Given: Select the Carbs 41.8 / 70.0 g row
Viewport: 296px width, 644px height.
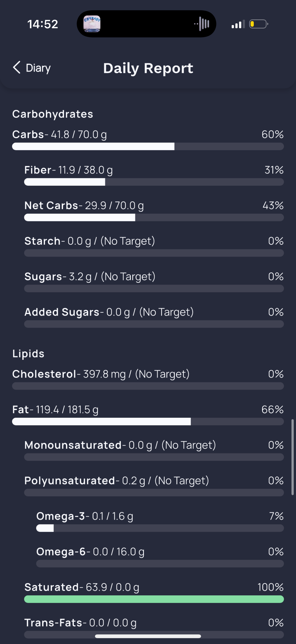Looking at the screenshot, I should 148,140.
